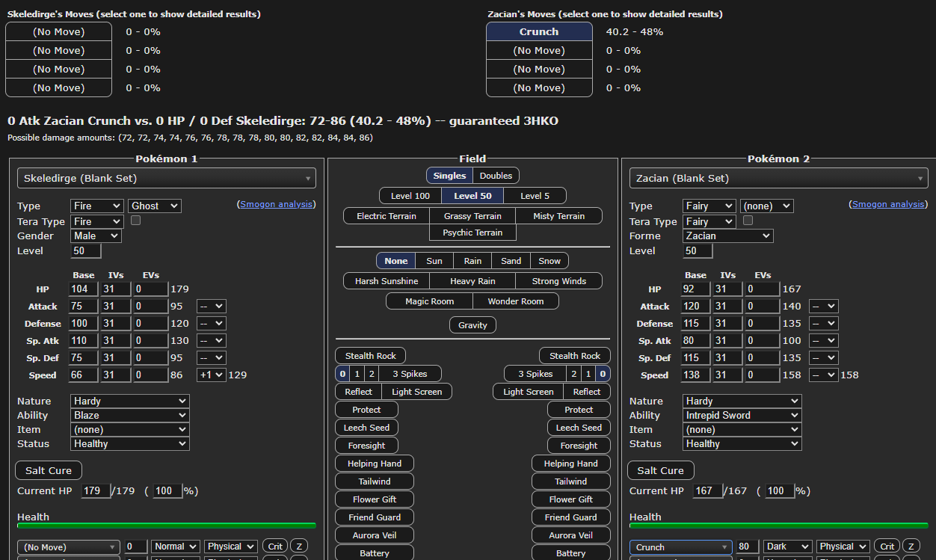
Task: Activate Grassy Terrain on the field
Action: 472,216
